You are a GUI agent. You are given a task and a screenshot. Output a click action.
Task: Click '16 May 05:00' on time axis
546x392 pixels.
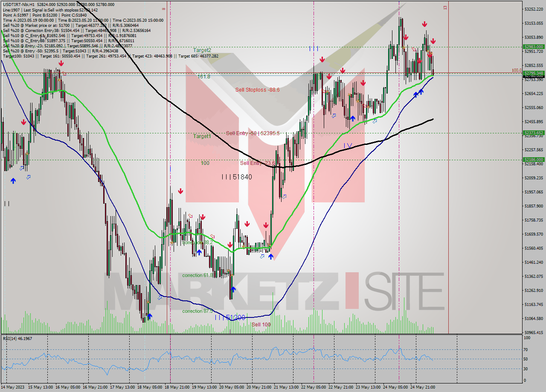pyautogui.click(x=68, y=387)
